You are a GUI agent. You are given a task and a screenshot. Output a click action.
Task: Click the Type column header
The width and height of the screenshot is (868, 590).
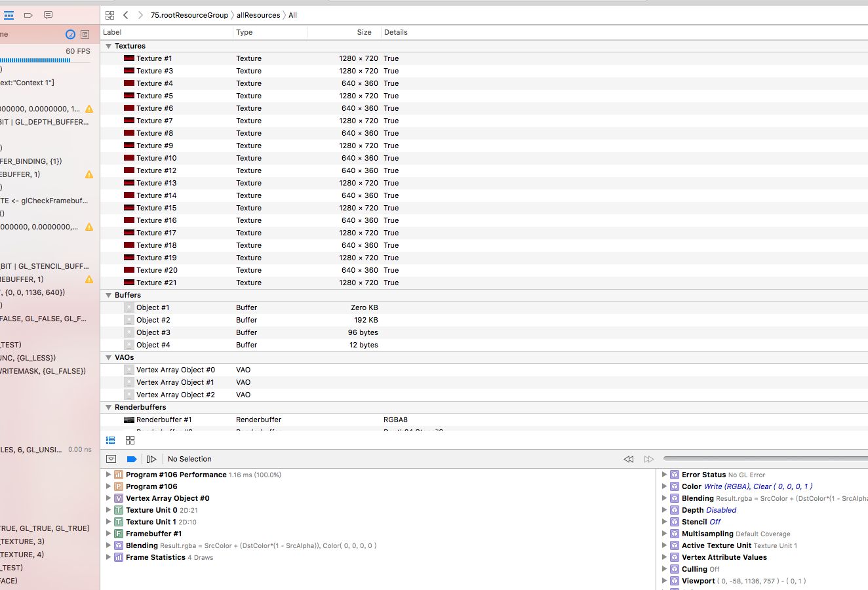[245, 32]
